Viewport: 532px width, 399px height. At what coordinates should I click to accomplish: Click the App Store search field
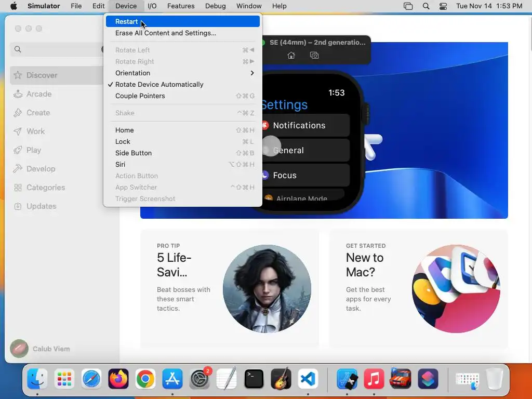58,49
